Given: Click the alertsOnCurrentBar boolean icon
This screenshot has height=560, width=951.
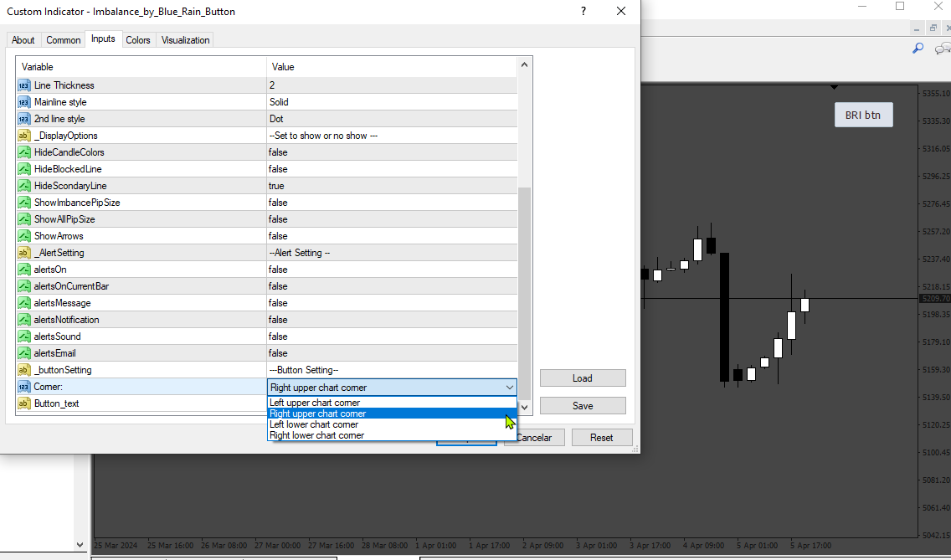Looking at the screenshot, I should click(x=24, y=286).
